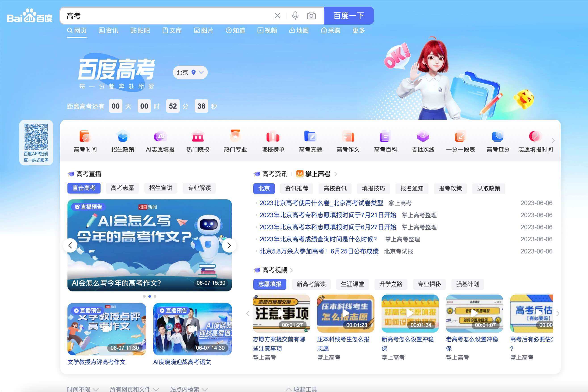Viewport: 588px width, 392px height.
Task: Select the 报名通知 news filter
Action: tap(412, 188)
